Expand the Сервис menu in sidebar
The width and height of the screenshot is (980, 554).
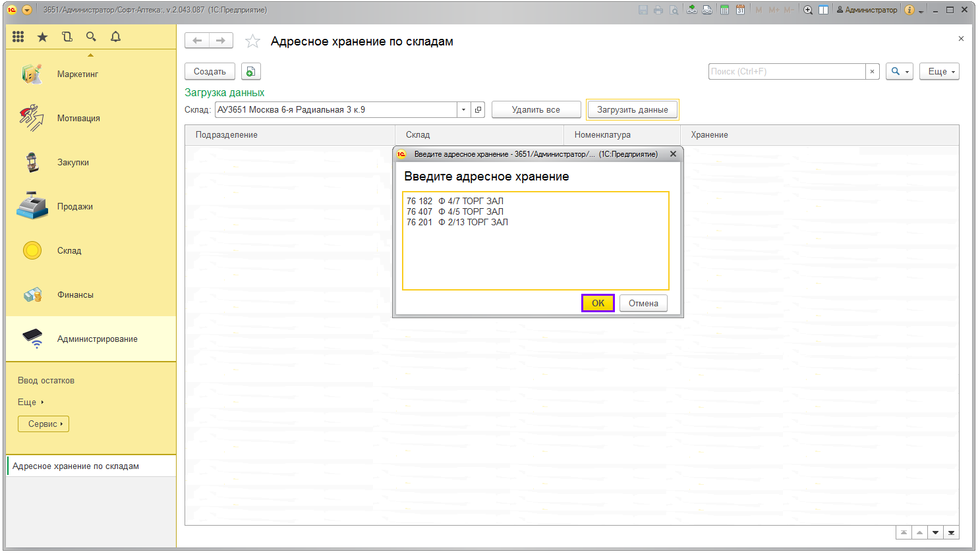click(43, 424)
